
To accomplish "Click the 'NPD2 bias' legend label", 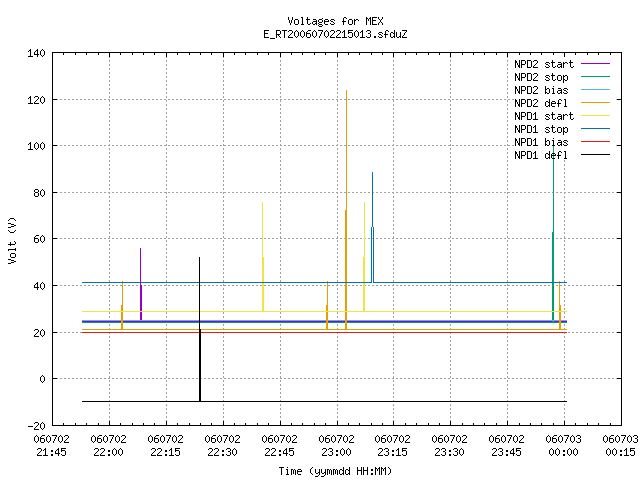I will pos(541,90).
